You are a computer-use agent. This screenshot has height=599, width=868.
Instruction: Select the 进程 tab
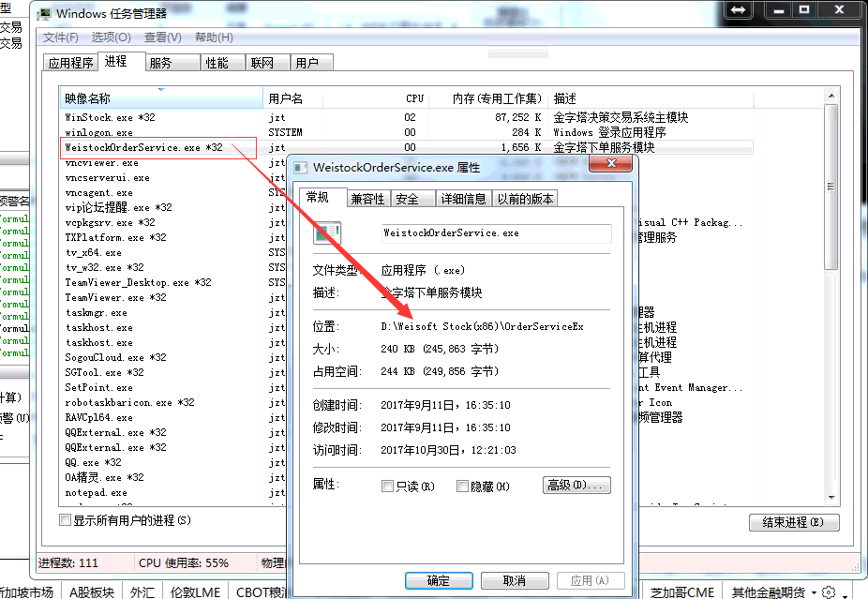(121, 62)
